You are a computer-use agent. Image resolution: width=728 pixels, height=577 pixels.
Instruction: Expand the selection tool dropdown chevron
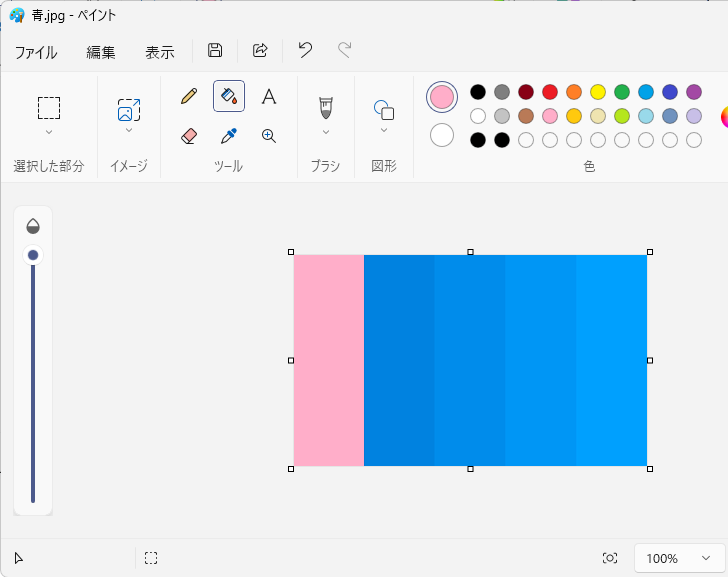(x=49, y=131)
